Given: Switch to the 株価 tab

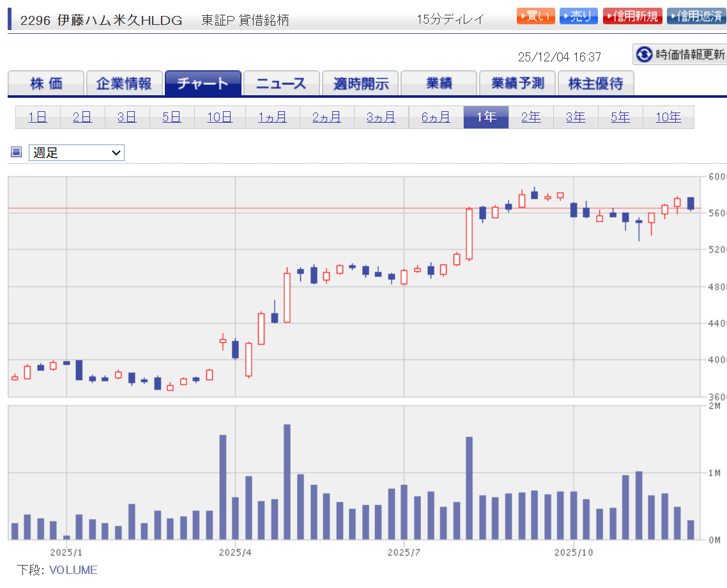Looking at the screenshot, I should click(46, 83).
